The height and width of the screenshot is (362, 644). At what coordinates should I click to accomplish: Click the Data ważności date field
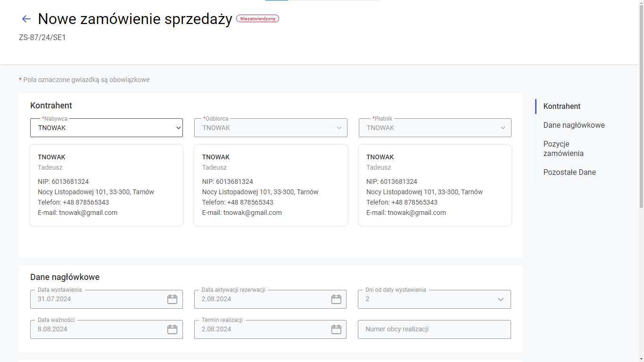[x=107, y=329]
